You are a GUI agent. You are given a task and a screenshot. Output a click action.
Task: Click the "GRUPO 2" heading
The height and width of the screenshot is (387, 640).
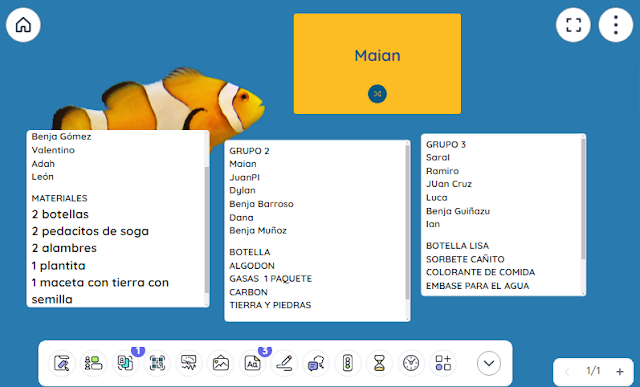click(249, 151)
